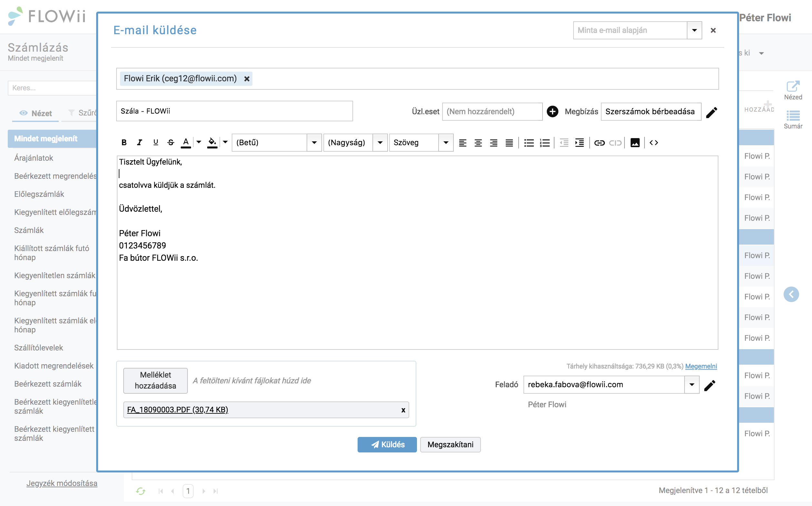Screen dimensions: 812x506
Task: Click Melléklet hozzáadása button
Action: 155,380
